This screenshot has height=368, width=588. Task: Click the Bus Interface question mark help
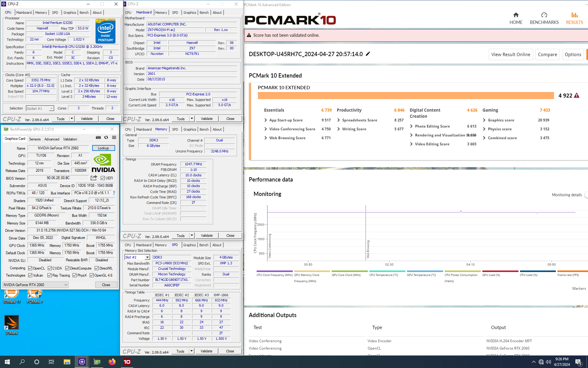pos(114,193)
